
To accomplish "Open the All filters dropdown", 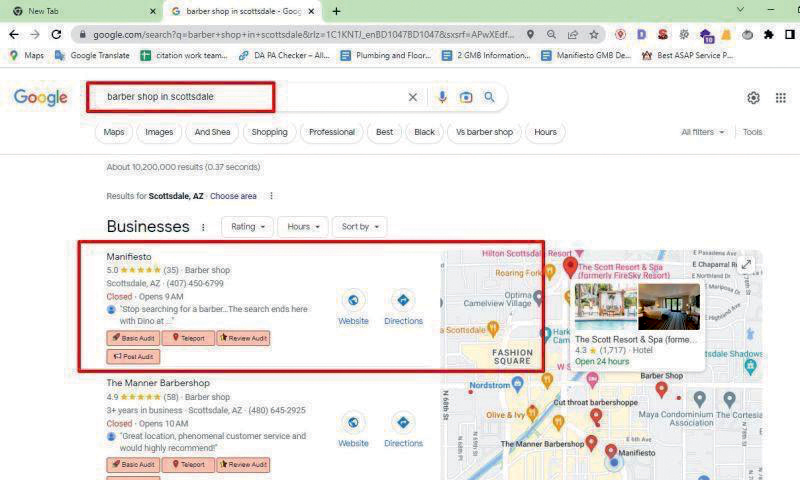I will point(703,132).
